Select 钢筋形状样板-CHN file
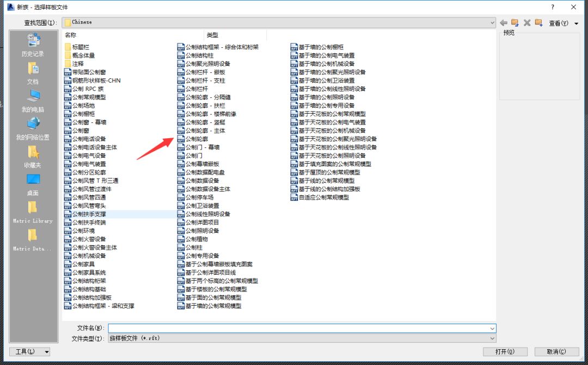 click(93, 80)
